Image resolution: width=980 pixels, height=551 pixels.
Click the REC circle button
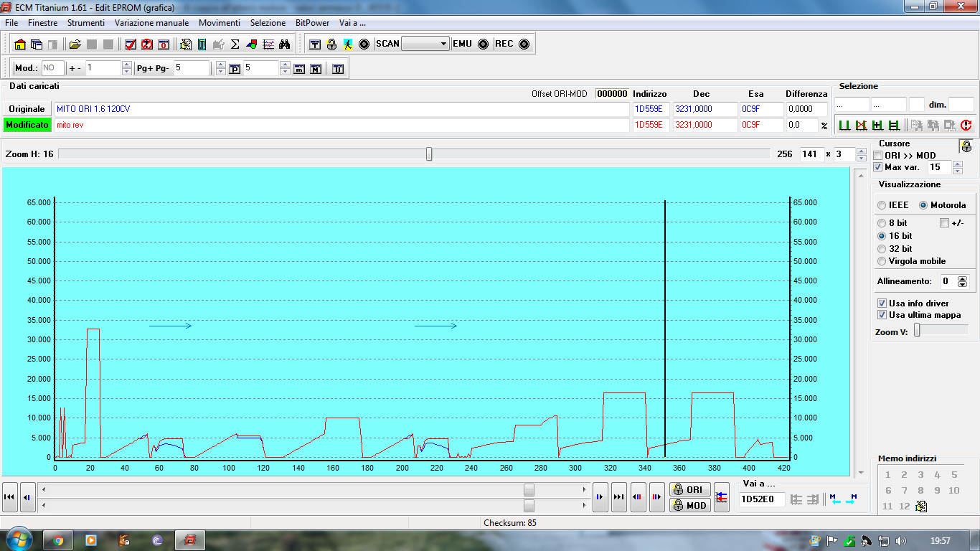[524, 44]
